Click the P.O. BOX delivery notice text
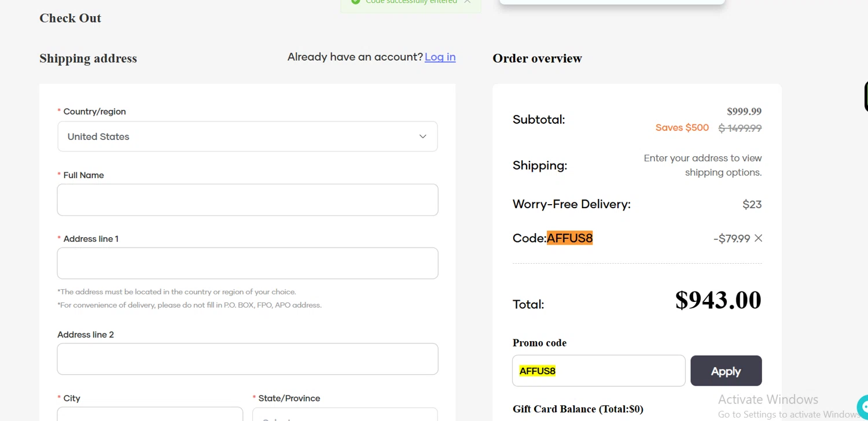This screenshot has width=868, height=421. tap(189, 305)
